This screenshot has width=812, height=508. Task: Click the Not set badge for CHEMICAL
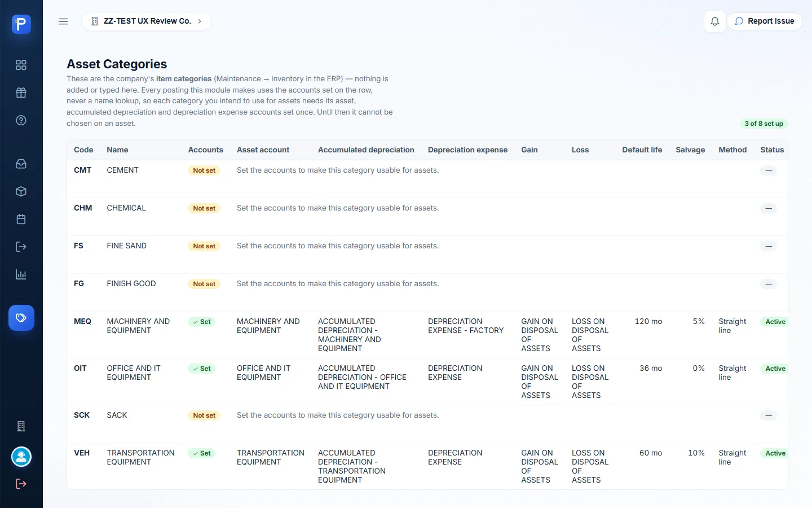point(204,208)
